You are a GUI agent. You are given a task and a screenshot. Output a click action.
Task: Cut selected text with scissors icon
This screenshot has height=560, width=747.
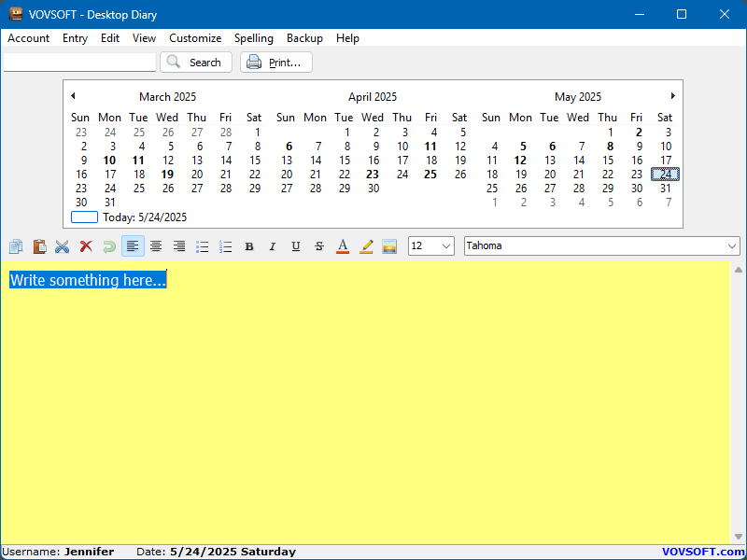point(63,246)
